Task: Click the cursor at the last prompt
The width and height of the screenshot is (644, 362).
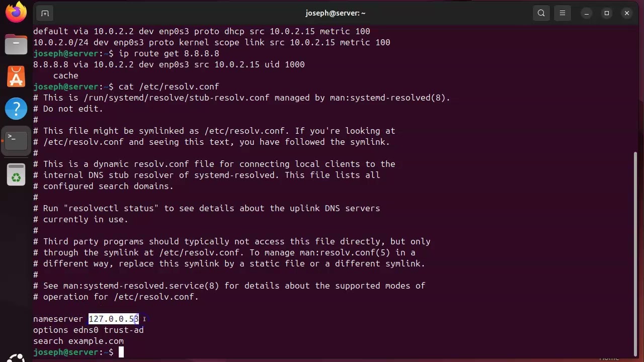Action: pyautogui.click(x=121, y=352)
